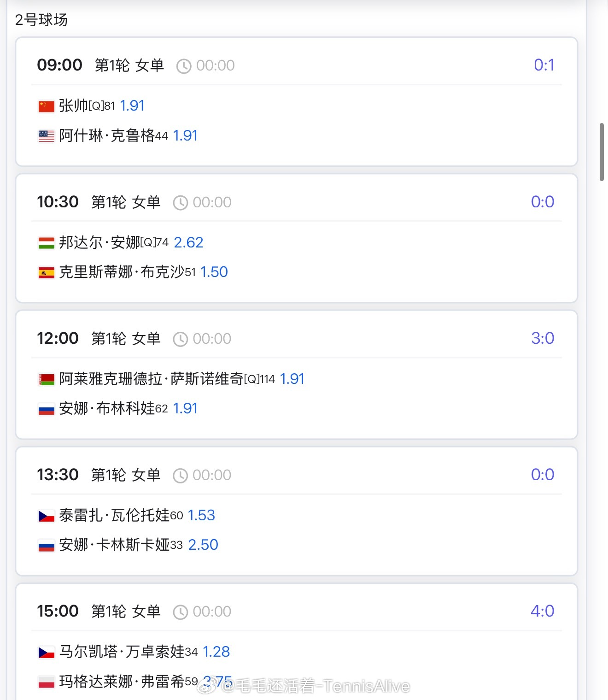The image size is (608, 700).
Task: Select 克里斯蒂娜·布克沙 odds 1.50
Action: click(x=214, y=272)
